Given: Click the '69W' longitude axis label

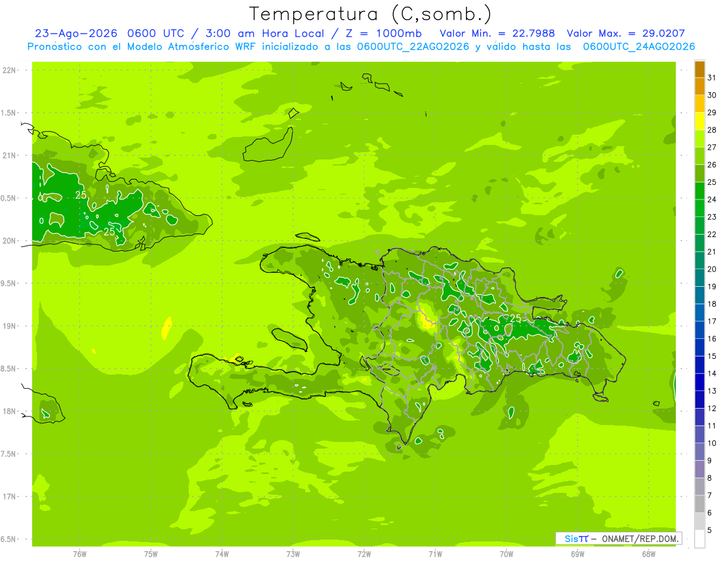Looking at the screenshot, I should 578,554.
